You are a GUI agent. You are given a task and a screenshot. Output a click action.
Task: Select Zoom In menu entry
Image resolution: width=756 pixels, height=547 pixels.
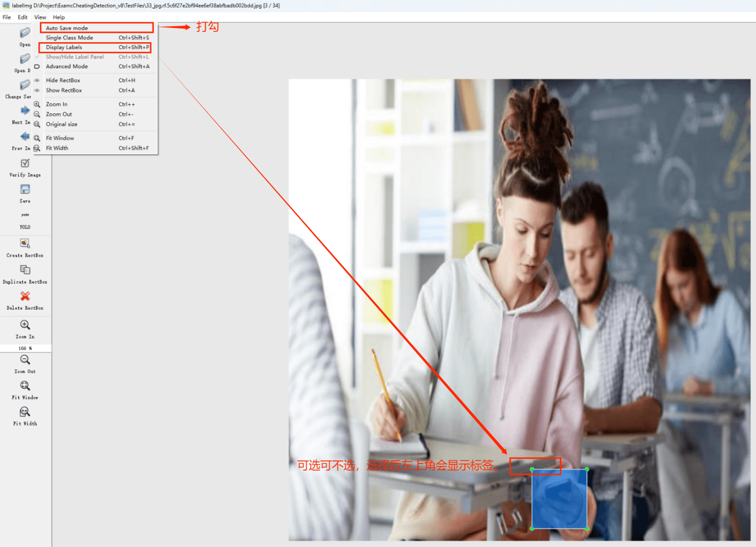95,104
